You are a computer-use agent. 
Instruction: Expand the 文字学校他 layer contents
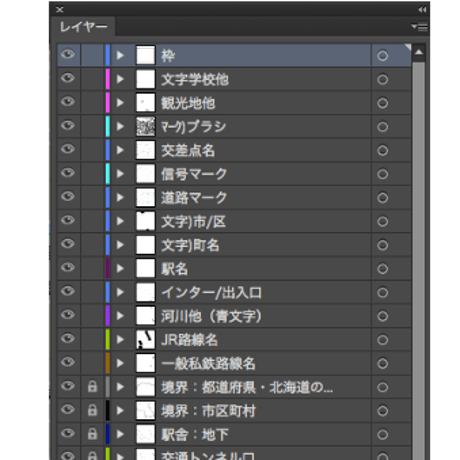[x=120, y=79]
